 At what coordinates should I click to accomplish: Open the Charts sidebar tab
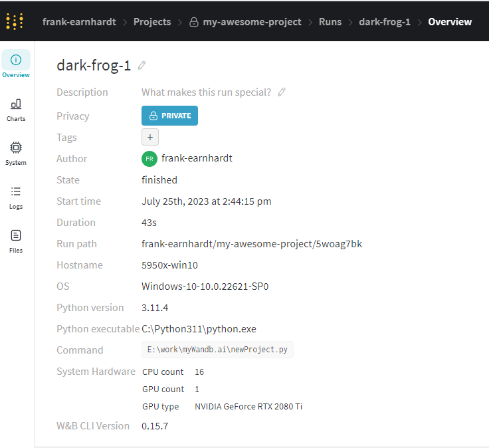(16, 110)
